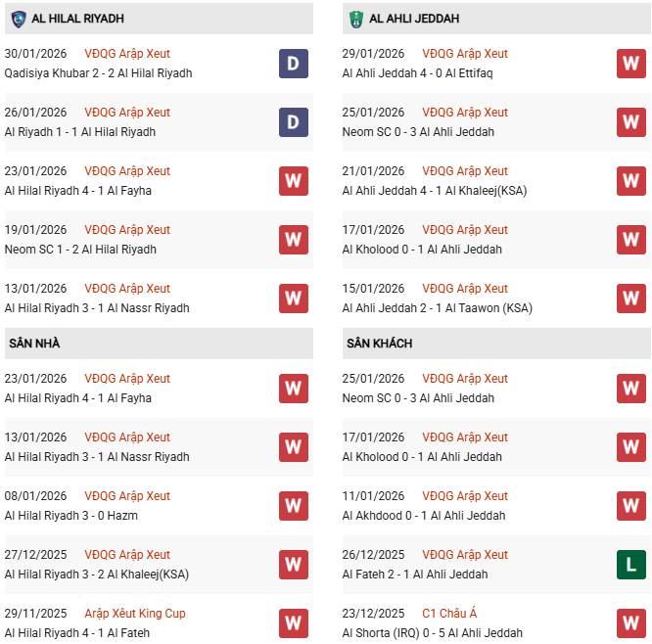The image size is (652, 644).
Task: Click the Al Hilal Riyadh club crest
Action: 19,19
